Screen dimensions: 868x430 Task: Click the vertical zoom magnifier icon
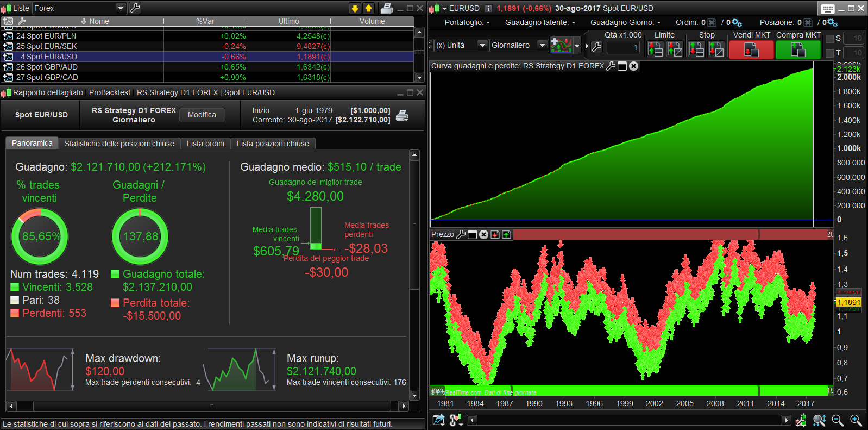point(819,420)
